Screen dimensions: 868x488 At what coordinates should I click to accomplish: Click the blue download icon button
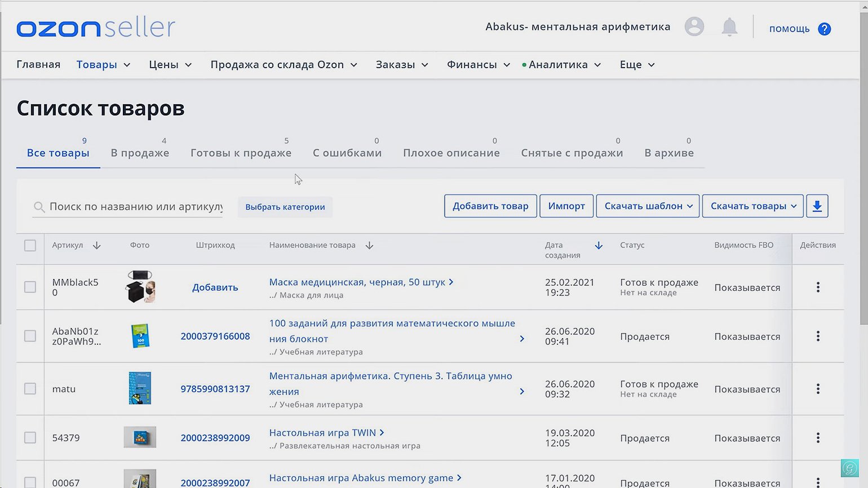pos(817,206)
